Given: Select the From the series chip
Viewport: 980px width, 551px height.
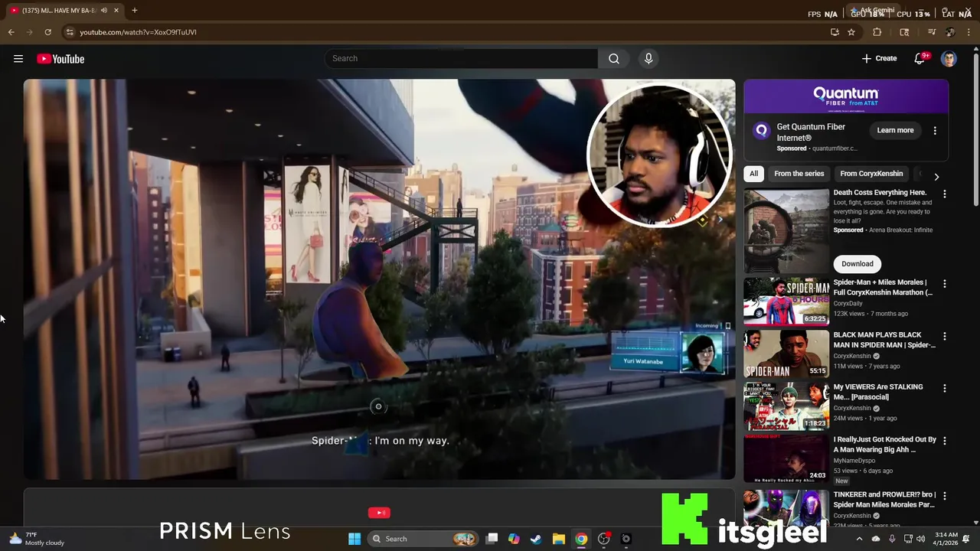Looking at the screenshot, I should click(799, 174).
